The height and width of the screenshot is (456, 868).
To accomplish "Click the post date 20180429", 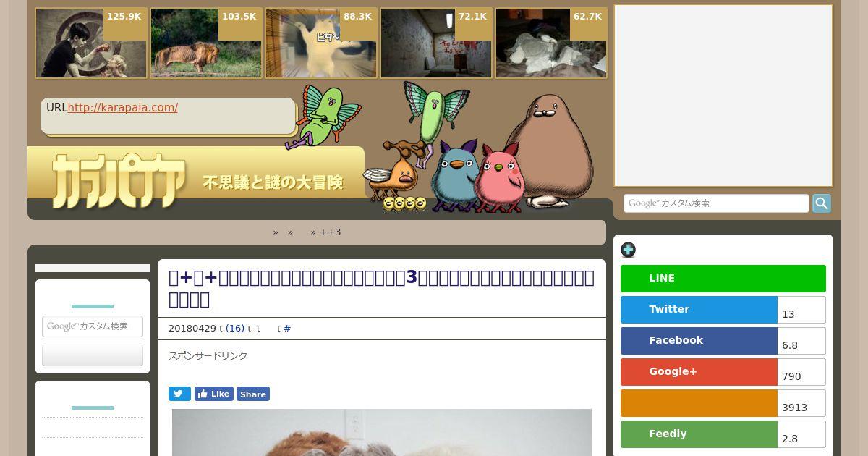I will [192, 329].
